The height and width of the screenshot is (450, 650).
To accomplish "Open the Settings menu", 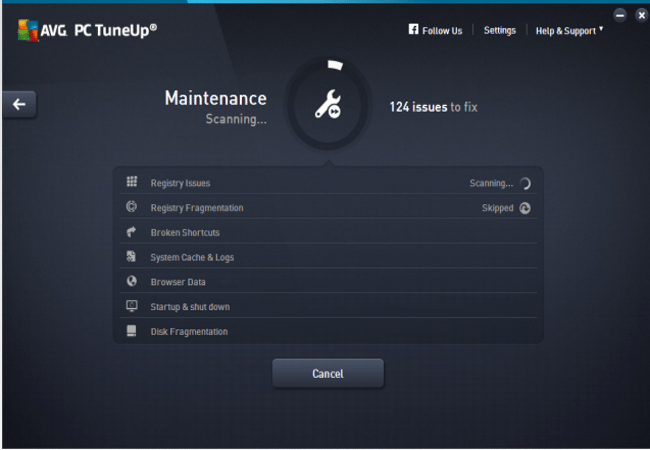I will [499, 31].
